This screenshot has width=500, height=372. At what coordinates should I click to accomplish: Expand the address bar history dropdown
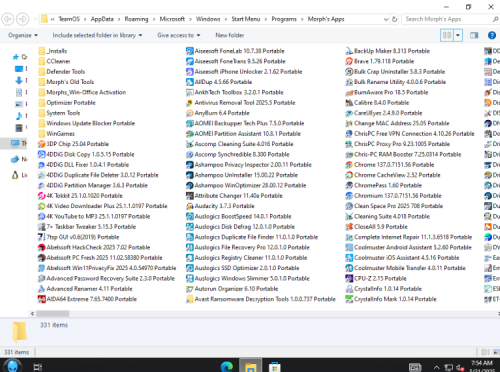[386, 19]
